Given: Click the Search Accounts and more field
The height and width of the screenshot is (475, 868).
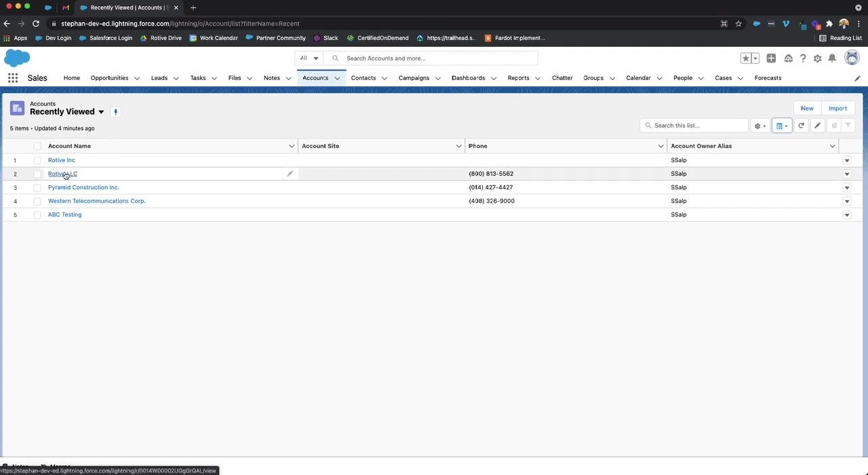Looking at the screenshot, I should (431, 58).
